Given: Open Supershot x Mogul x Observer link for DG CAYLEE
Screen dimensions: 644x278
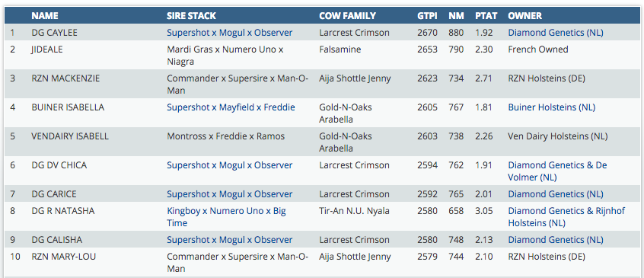Looking at the screenshot, I should click(x=230, y=33).
